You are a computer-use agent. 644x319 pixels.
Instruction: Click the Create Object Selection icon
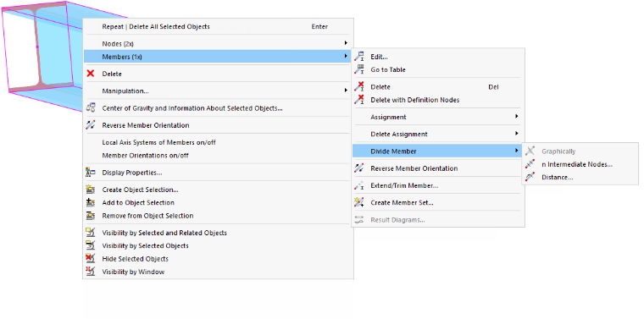(91, 190)
